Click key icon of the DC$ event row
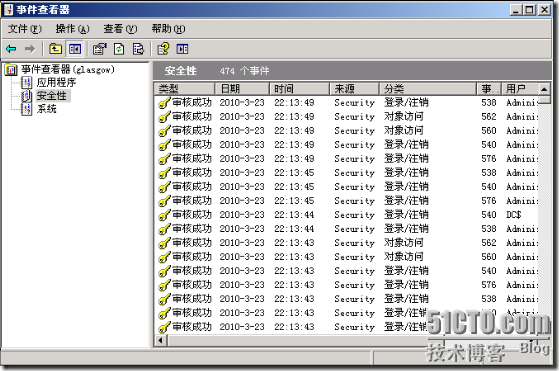 pos(164,215)
